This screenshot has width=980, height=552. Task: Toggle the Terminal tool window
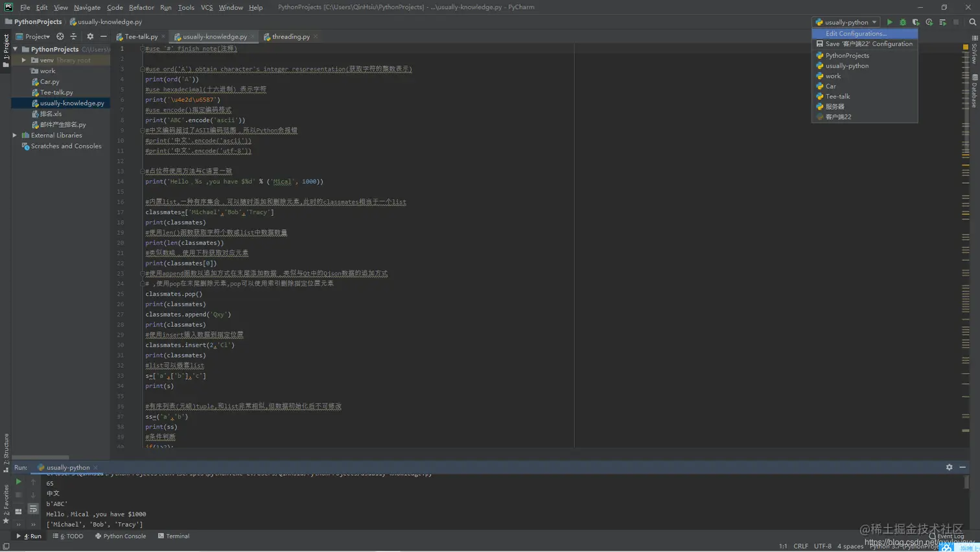pos(174,536)
